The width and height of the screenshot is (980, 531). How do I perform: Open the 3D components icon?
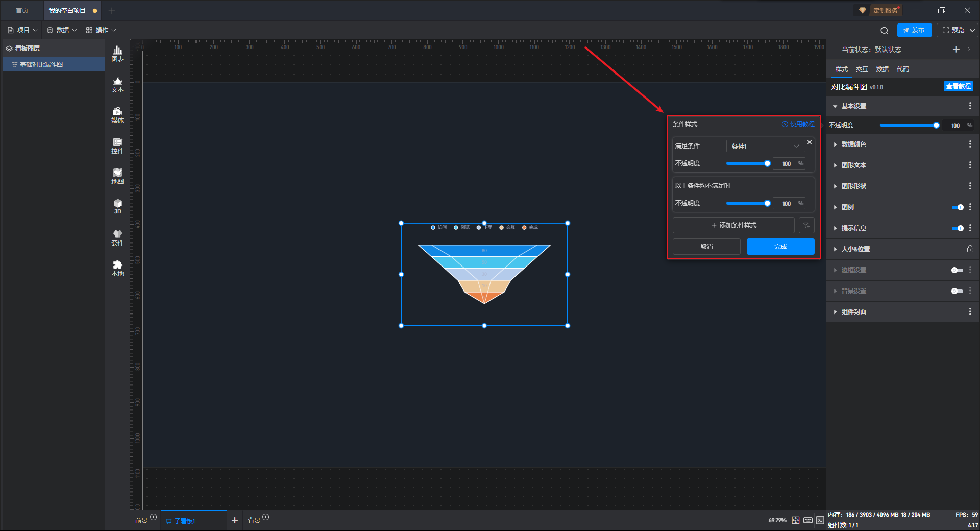pyautogui.click(x=117, y=206)
